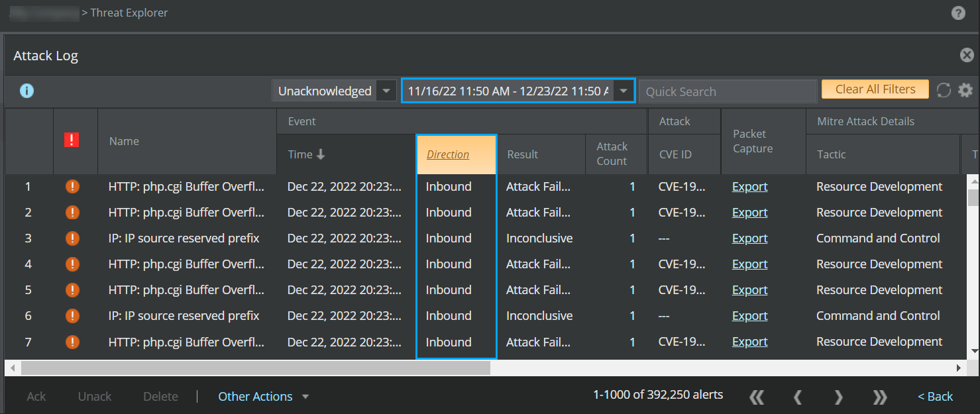Screen dimensions: 980x414
Task: Export packet capture for row 7
Action: click(x=749, y=342)
